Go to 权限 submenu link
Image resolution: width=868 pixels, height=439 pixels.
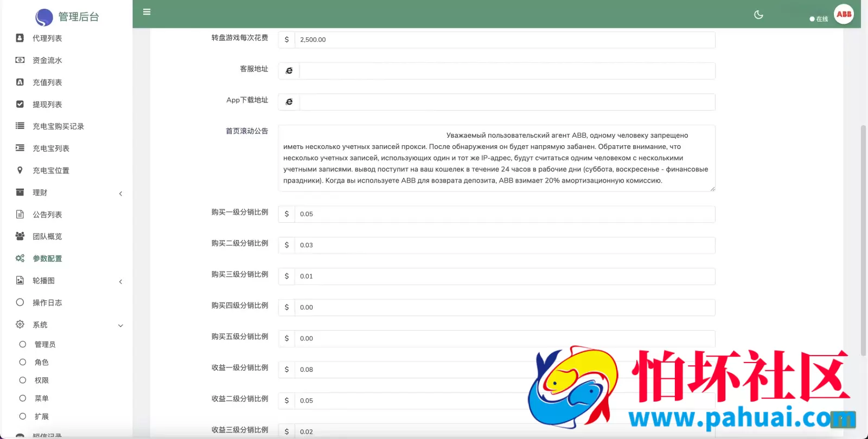coord(42,380)
